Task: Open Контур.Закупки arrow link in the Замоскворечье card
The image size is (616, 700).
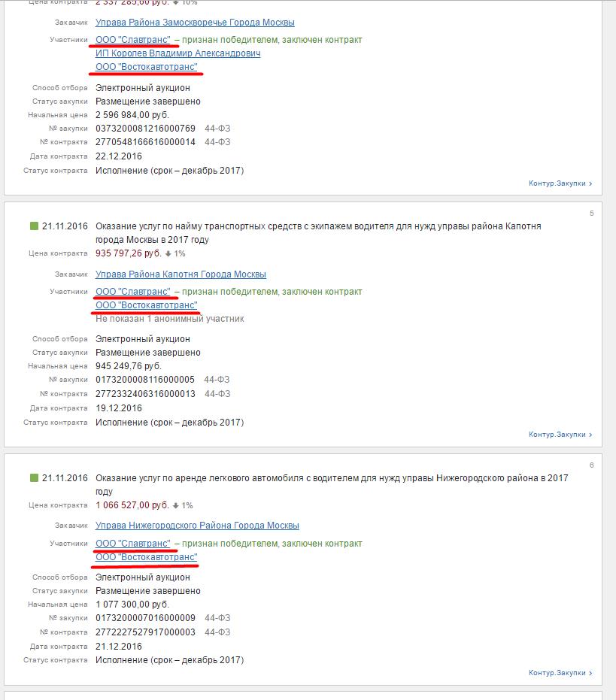Action: coord(560,183)
